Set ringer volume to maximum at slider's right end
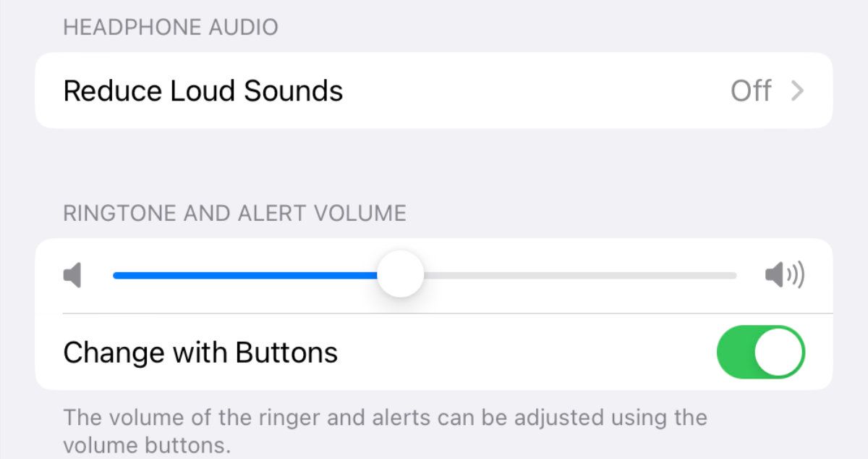 [x=733, y=275]
